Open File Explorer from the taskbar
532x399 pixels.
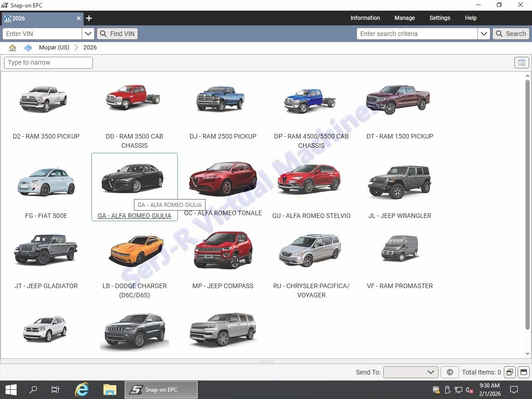(109, 390)
